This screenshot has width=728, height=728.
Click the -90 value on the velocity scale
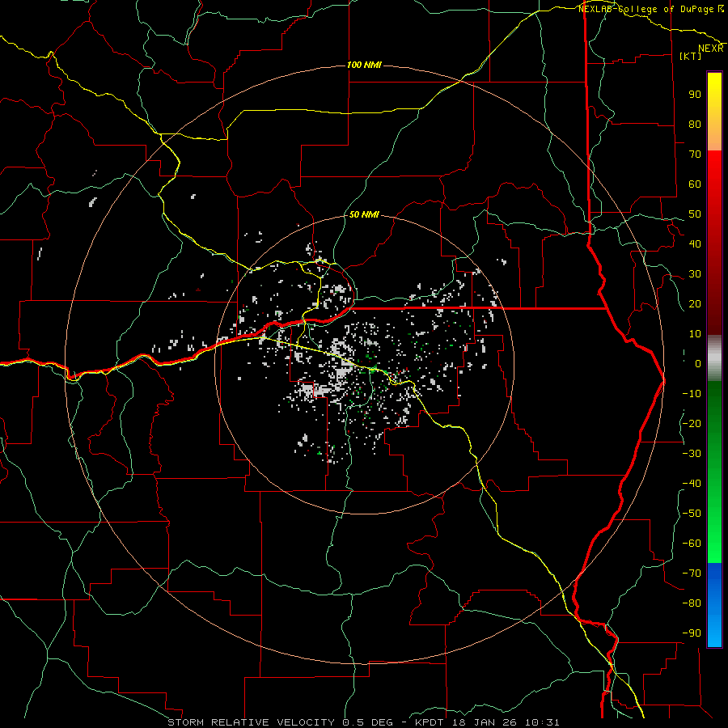[x=692, y=633]
